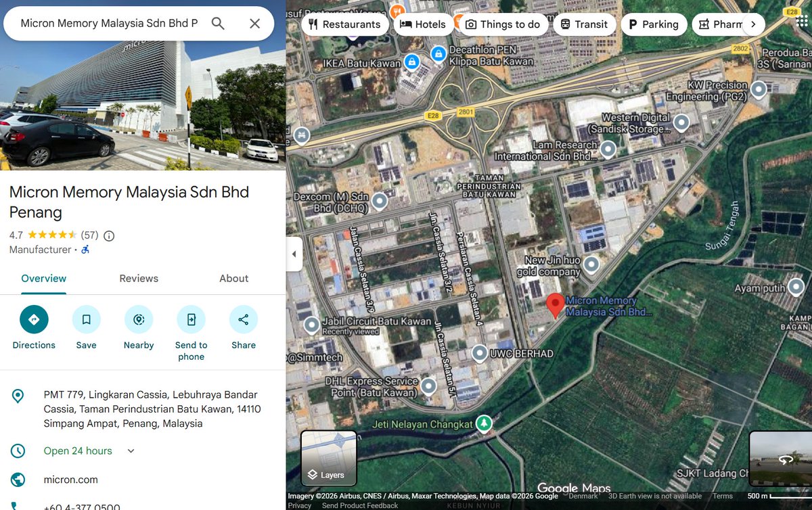
Task: Open the About tab
Action: click(x=234, y=279)
